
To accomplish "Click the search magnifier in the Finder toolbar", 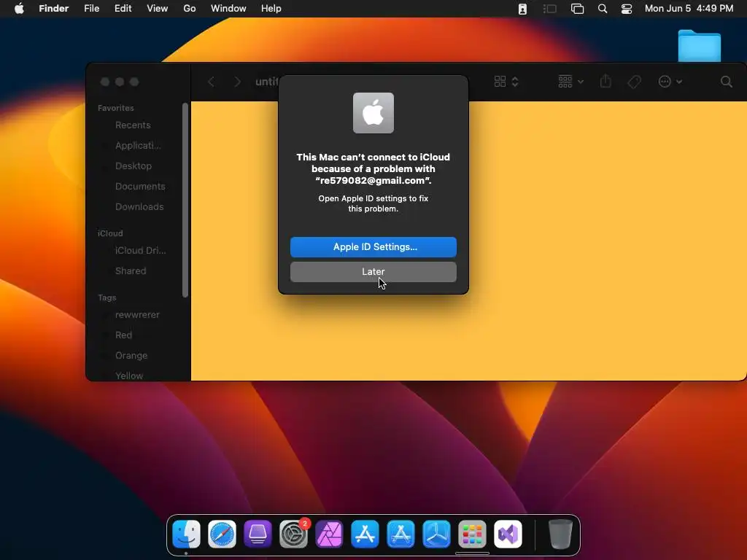I will [x=726, y=82].
